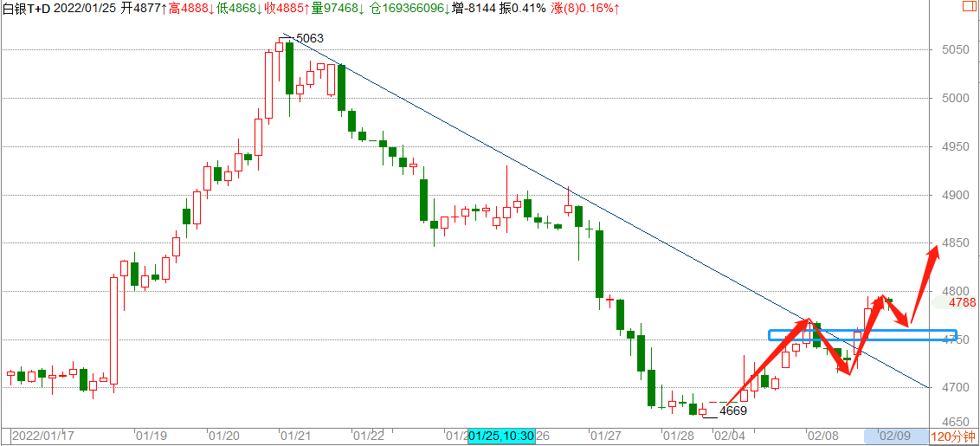Click the 01/19 date axis label
This screenshot has width=980, height=446.
(152, 436)
